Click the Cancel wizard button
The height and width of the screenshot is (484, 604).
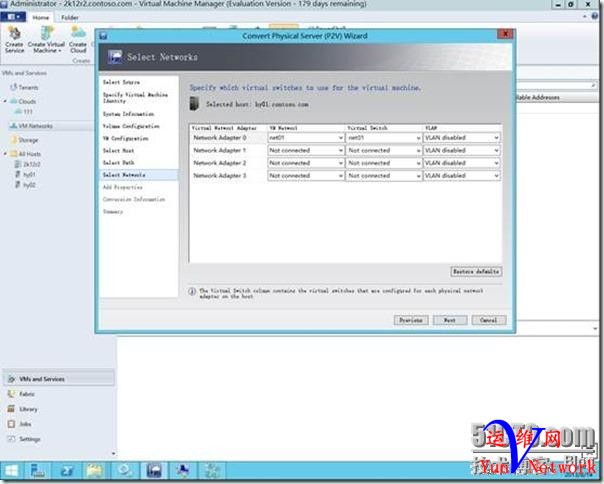[488, 320]
